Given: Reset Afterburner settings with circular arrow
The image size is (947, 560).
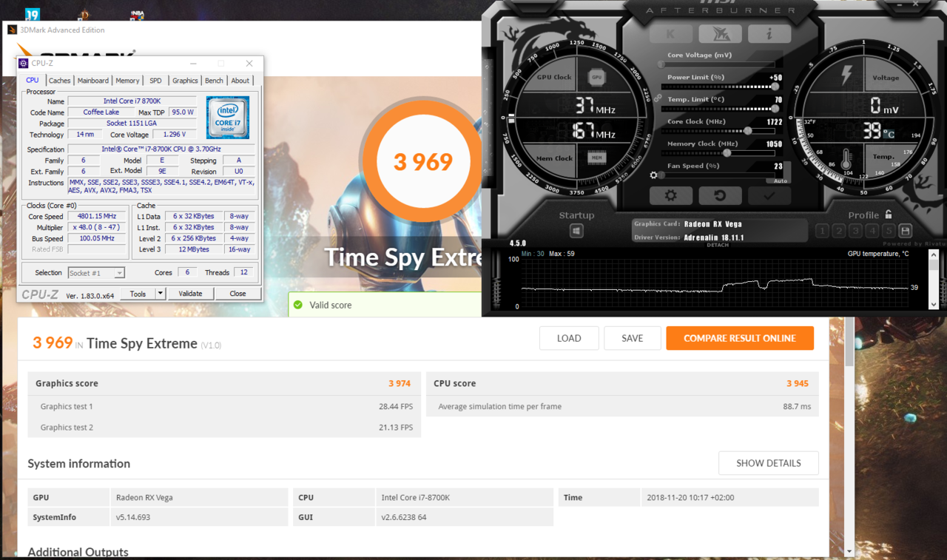Looking at the screenshot, I should 720,195.
